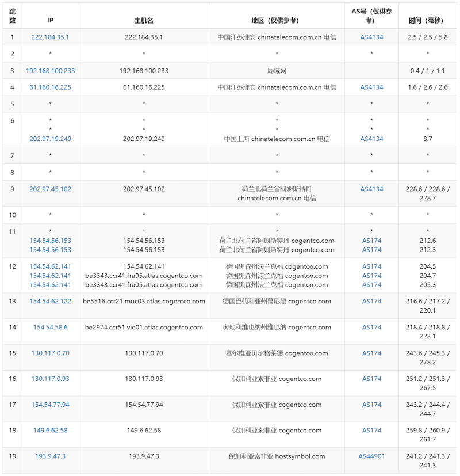Image resolution: width=460 pixels, height=476 pixels.
Task: Open the AS44901 link
Action: coord(371,456)
